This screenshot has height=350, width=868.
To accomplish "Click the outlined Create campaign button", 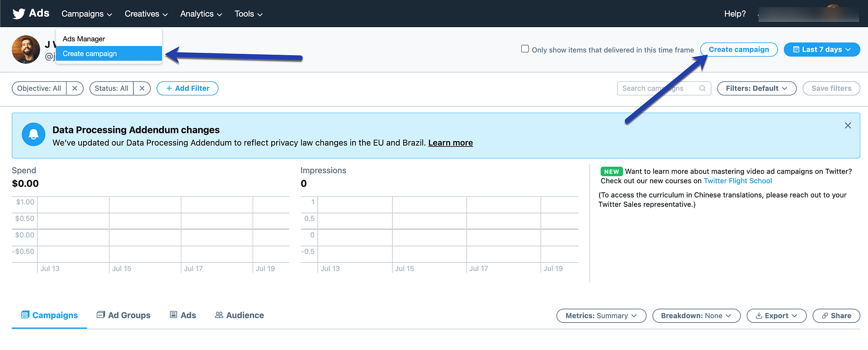I will point(739,50).
